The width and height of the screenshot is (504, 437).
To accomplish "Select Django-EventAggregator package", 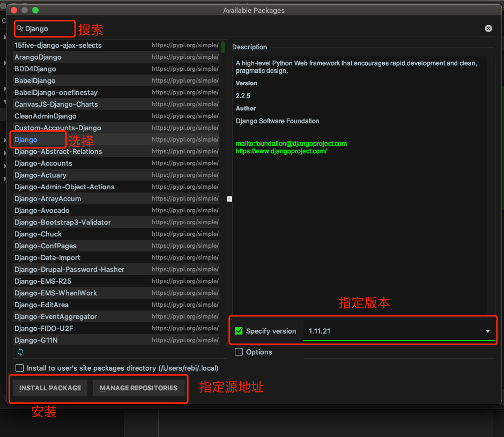I will pos(116,316).
